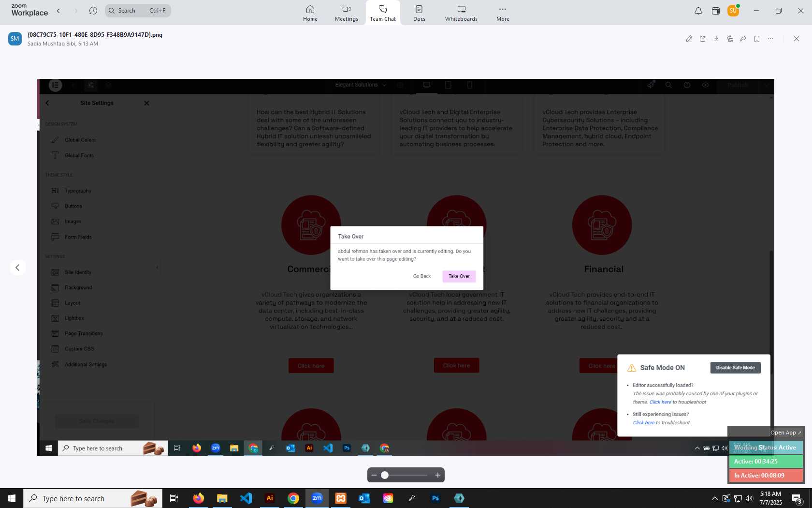Close the image viewer
The width and height of the screenshot is (812, 508).
(797, 39)
